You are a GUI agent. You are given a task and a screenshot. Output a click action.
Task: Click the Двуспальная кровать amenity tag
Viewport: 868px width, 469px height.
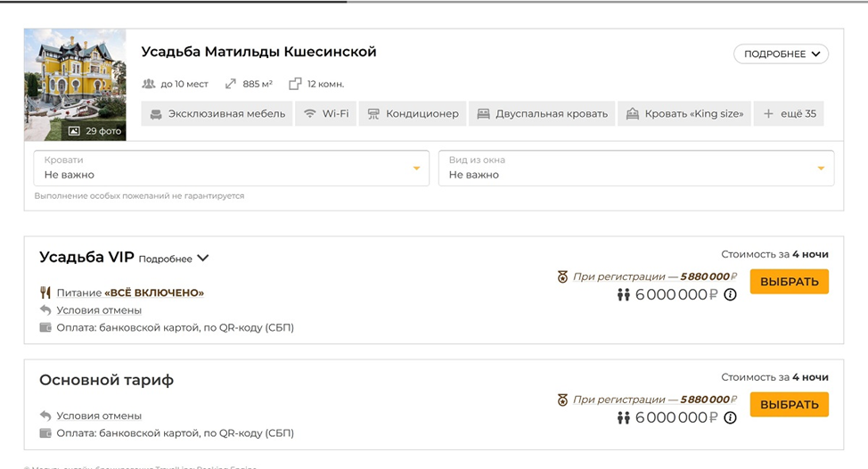(x=542, y=114)
